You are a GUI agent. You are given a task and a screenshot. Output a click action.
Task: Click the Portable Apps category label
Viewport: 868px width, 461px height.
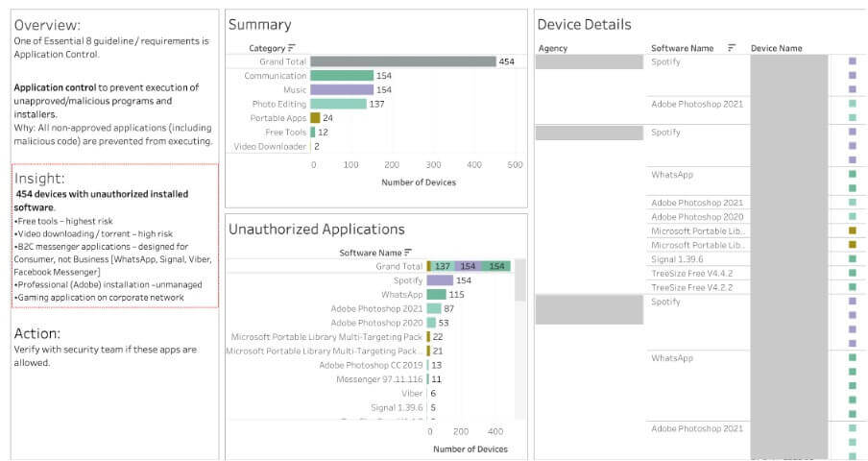277,118
